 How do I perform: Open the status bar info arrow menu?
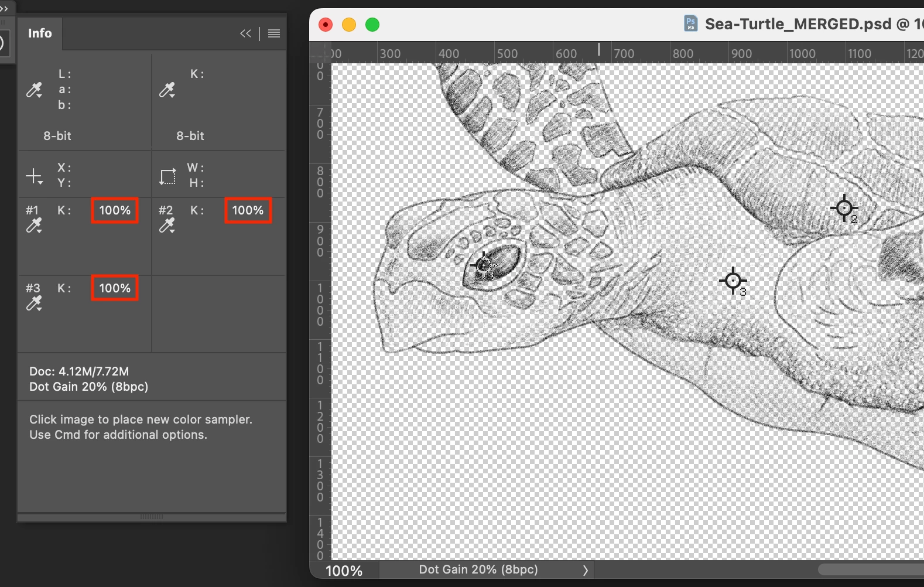(585, 570)
